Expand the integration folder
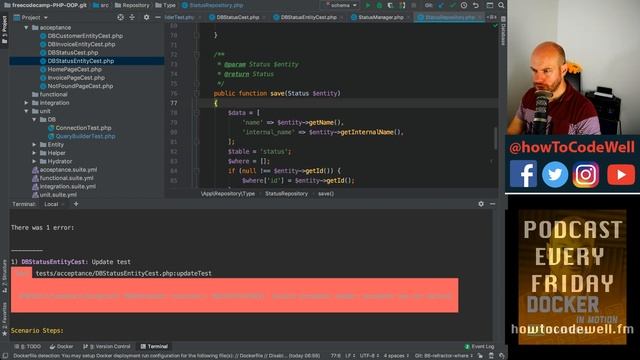This screenshot has height=360, width=640. (27, 103)
